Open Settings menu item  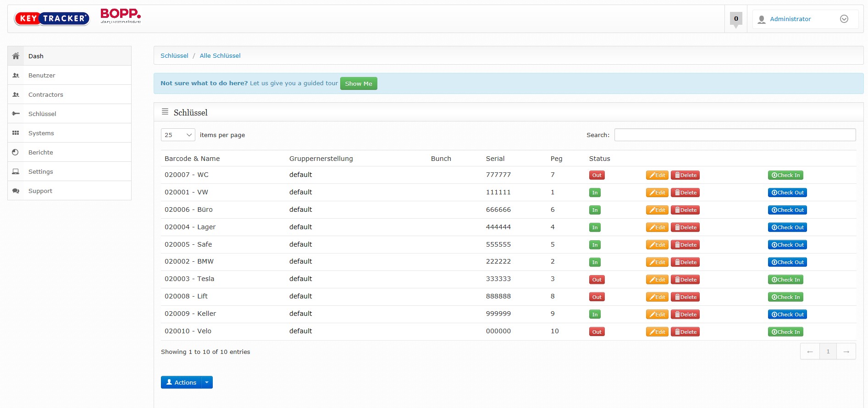pyautogui.click(x=70, y=171)
